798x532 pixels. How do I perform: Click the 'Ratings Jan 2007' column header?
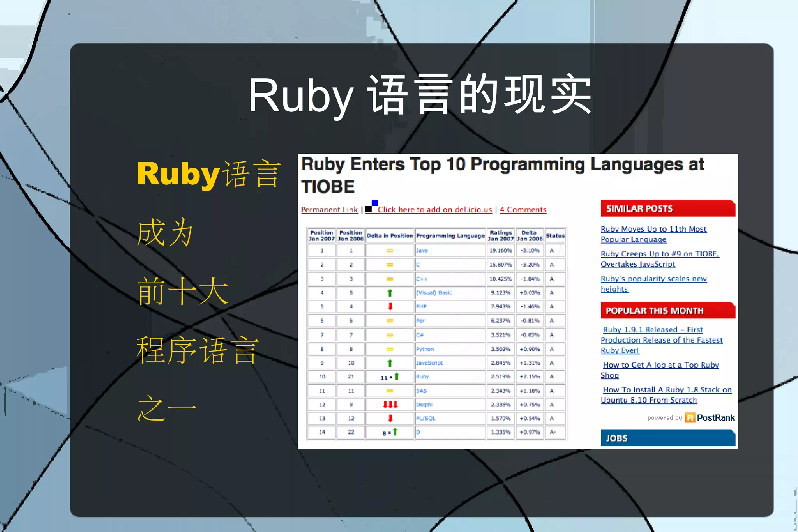[x=501, y=235]
